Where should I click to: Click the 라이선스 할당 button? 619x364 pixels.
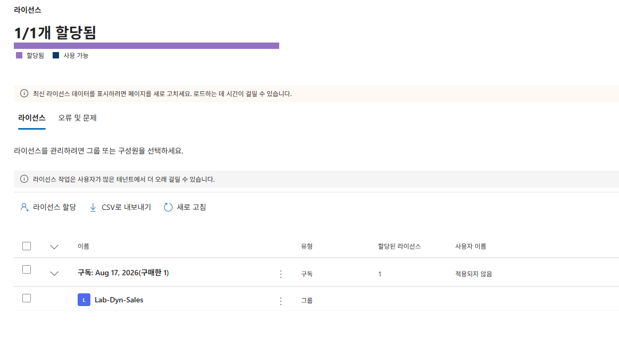pos(48,207)
